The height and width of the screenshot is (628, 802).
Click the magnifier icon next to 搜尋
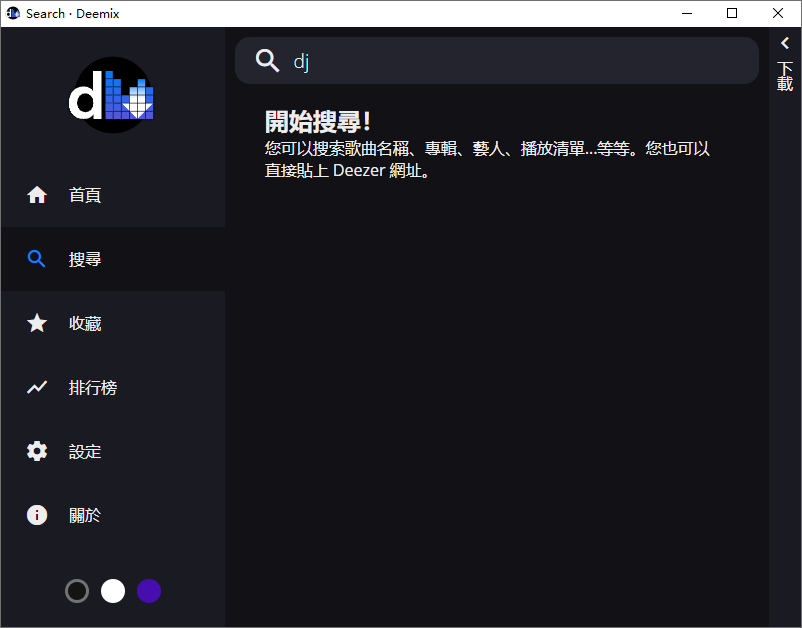pyautogui.click(x=37, y=259)
